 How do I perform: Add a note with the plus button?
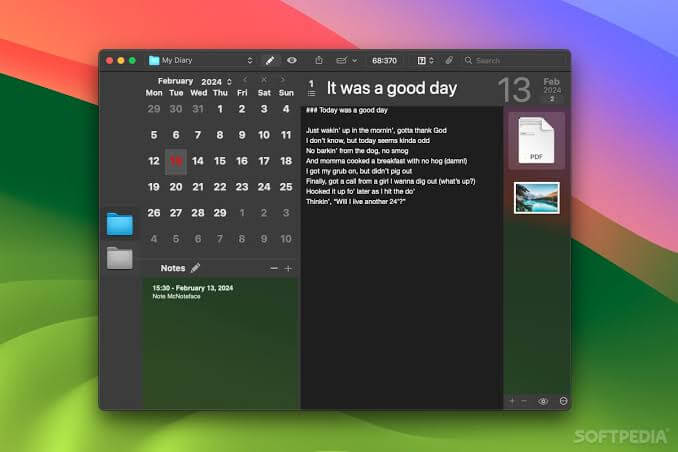[288, 269]
